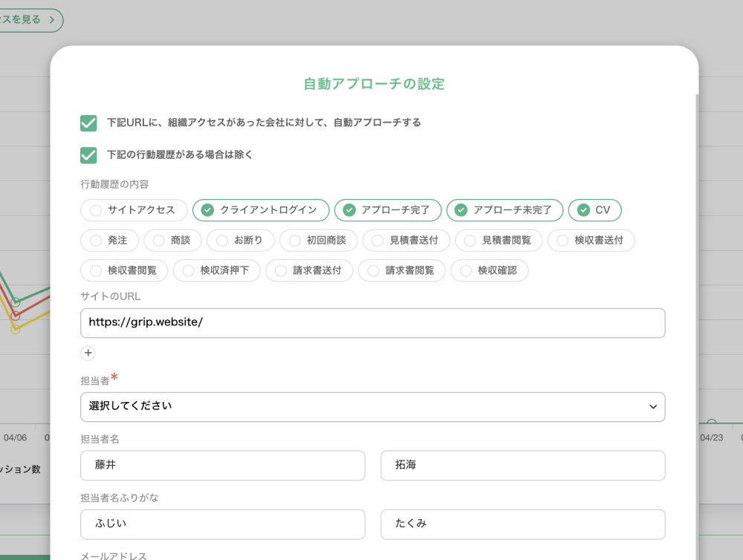Add another site URL with the plus icon
Image resolution: width=743 pixels, height=560 pixels.
(x=88, y=353)
